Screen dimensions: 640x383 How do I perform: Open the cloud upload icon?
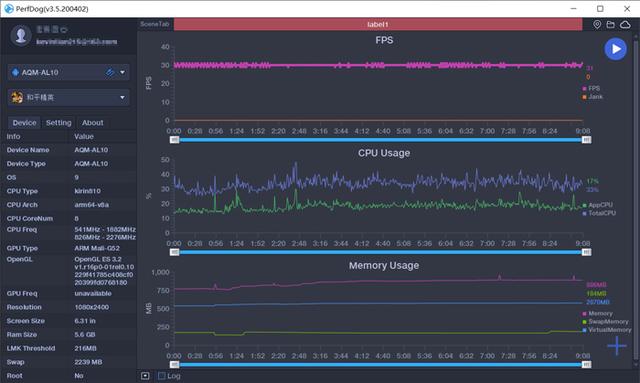[x=625, y=24]
